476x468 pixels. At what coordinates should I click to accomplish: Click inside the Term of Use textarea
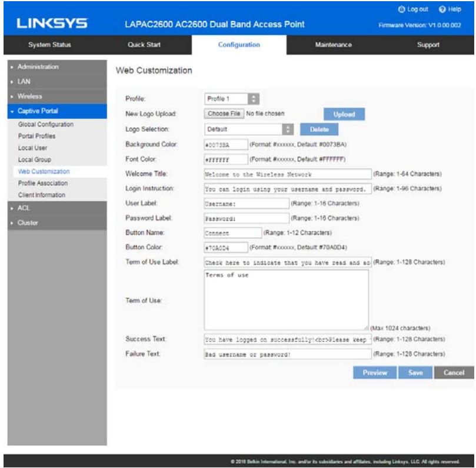pyautogui.click(x=287, y=300)
